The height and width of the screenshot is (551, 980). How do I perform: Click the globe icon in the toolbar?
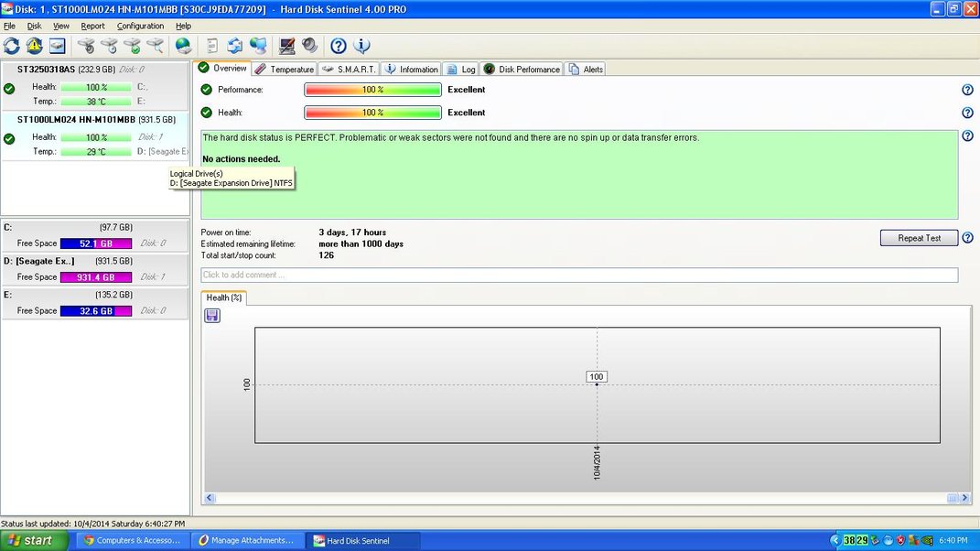click(x=183, y=46)
